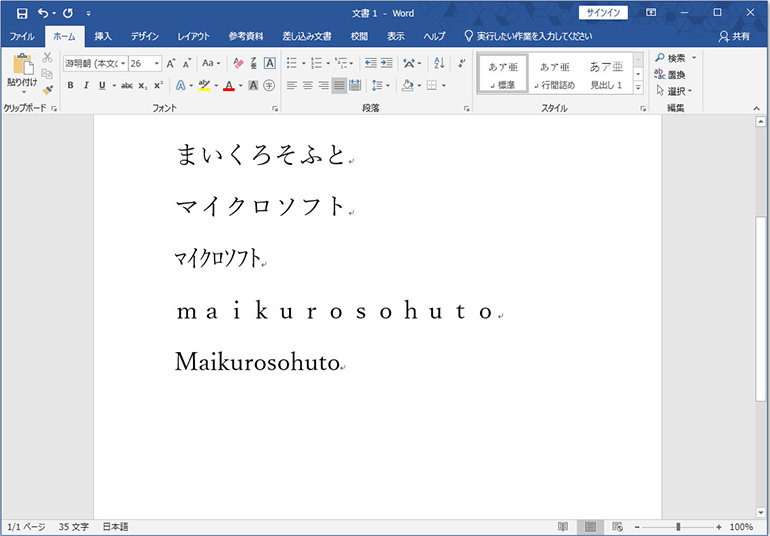Click the 選択 select button
Viewport: 770px width, 536px height.
click(x=674, y=91)
